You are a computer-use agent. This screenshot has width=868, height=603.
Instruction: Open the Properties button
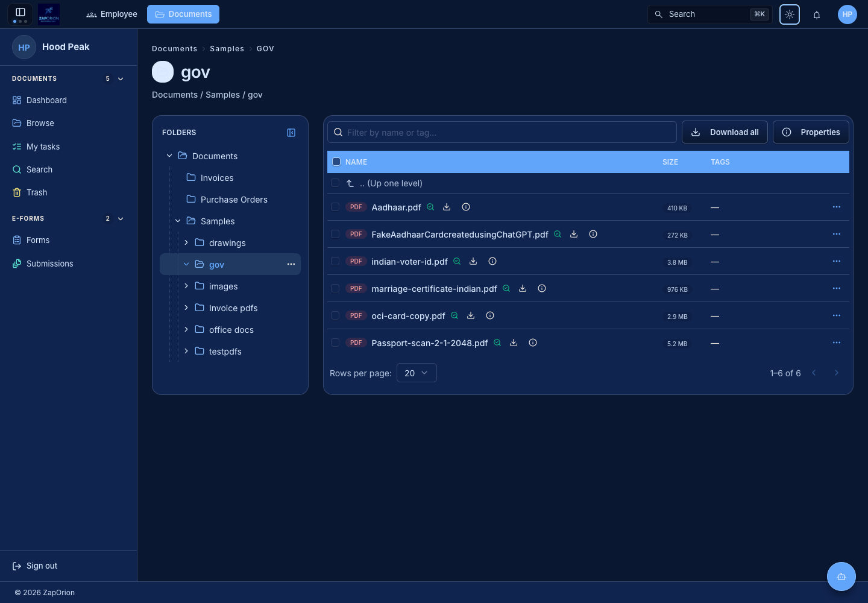tap(811, 132)
